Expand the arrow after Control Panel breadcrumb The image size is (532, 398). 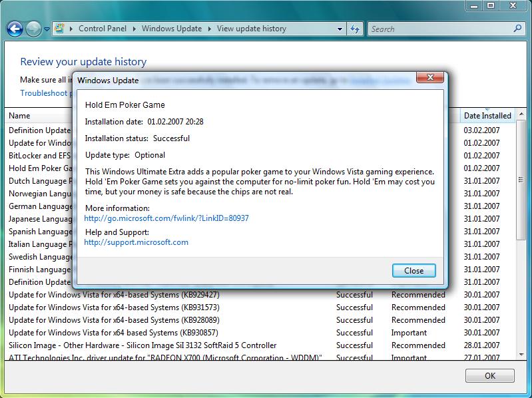[x=134, y=29]
